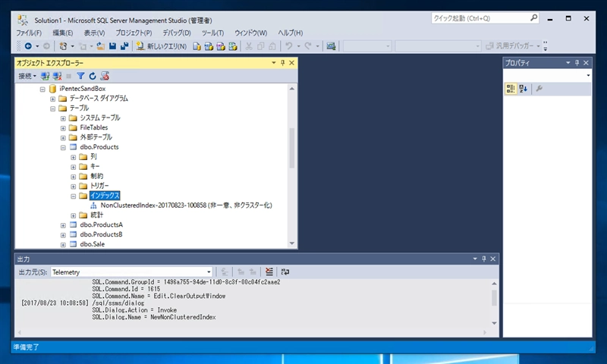The height and width of the screenshot is (364, 607).
Task: Click the Save floppy disk icon
Action: [x=112, y=46]
